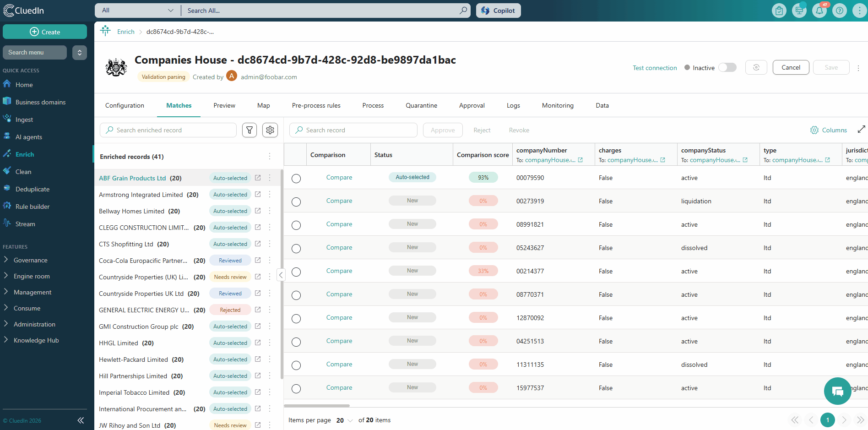The width and height of the screenshot is (868, 430).
Task: Open more options for Coca-Cola Europacific record
Action: click(270, 260)
